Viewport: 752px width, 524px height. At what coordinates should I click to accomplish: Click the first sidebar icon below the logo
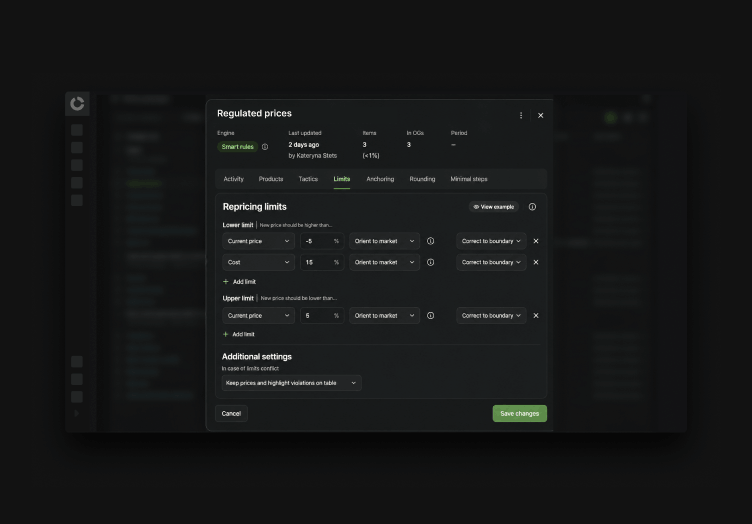pyautogui.click(x=77, y=130)
